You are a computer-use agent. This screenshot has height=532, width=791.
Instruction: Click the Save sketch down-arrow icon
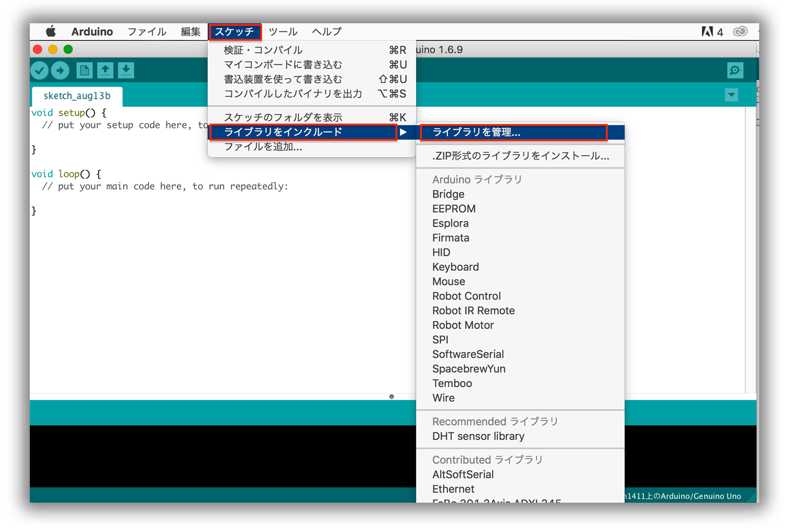[126, 70]
